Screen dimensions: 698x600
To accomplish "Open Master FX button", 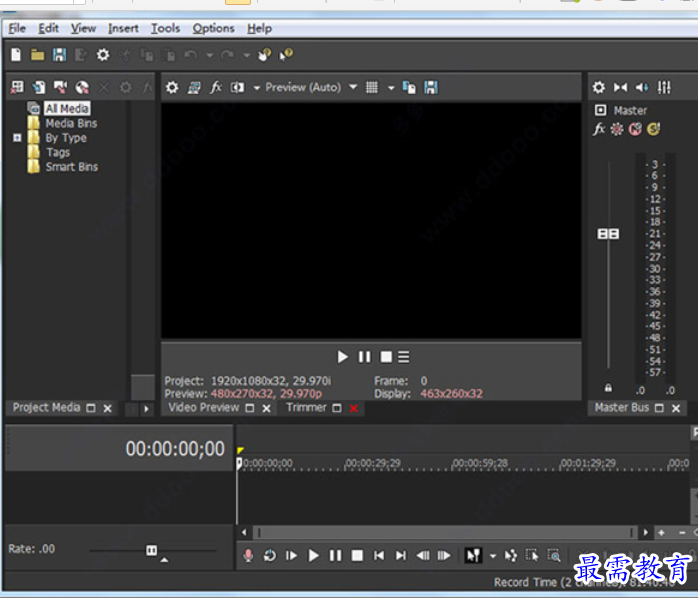I will pyautogui.click(x=599, y=129).
